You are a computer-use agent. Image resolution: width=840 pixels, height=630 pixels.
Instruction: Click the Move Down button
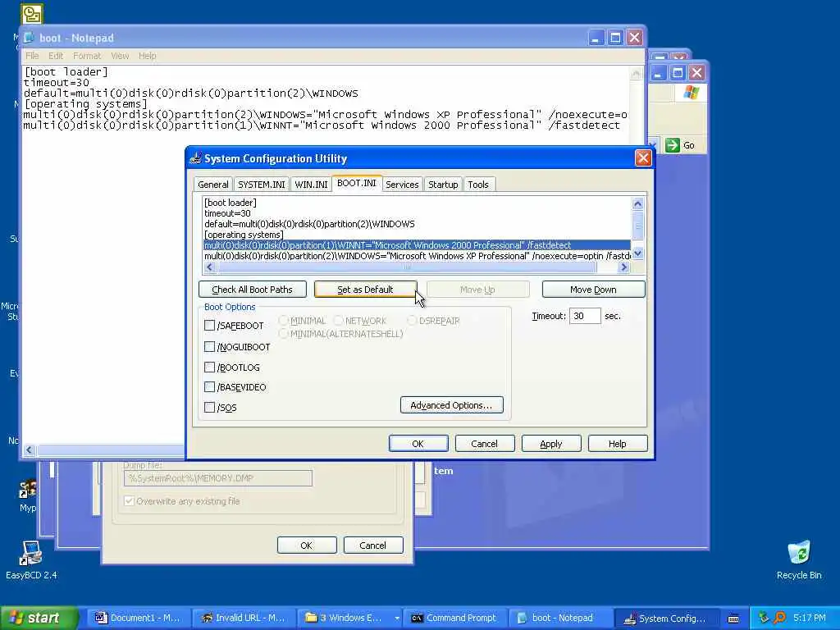[x=593, y=290]
